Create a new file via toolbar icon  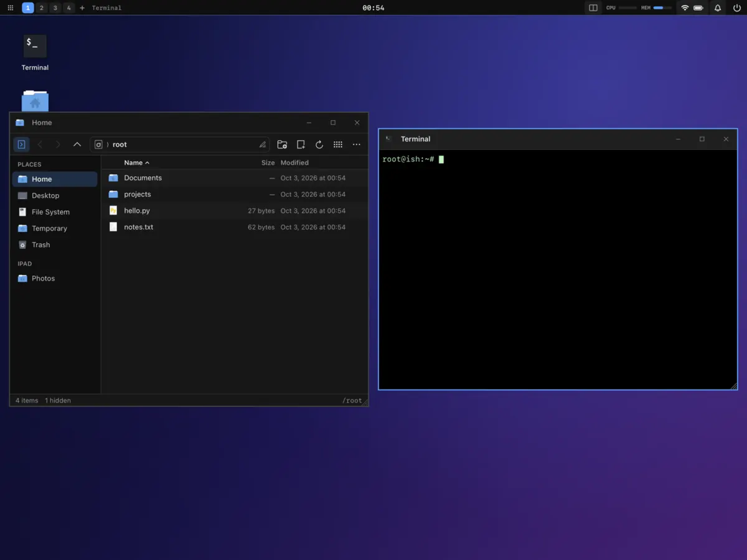pos(301,144)
